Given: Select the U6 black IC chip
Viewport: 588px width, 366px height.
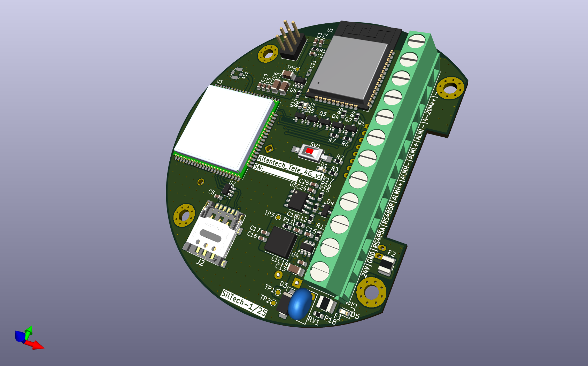Looking at the screenshot, I should pyautogui.click(x=297, y=200).
